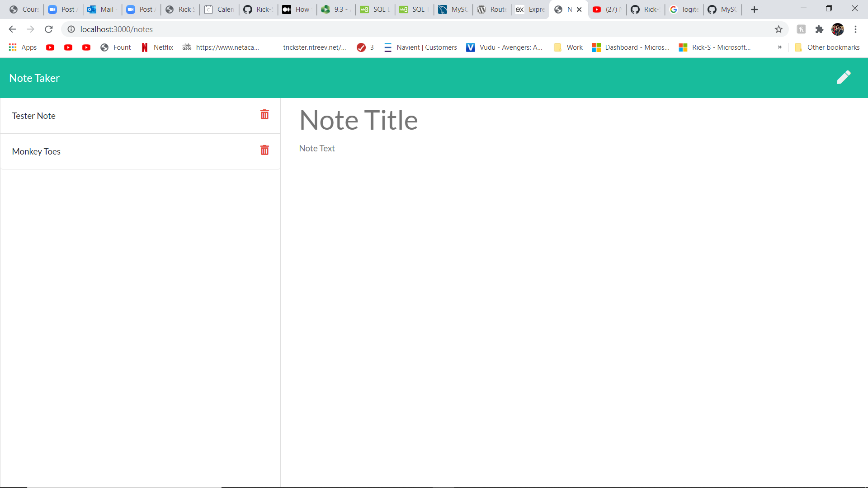Screen dimensions: 868x488
Task: Open the Netflix bookmark icon
Action: pos(145,47)
